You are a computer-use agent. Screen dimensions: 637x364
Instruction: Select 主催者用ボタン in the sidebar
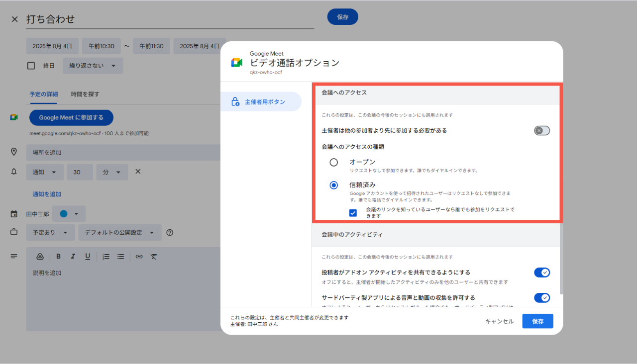click(261, 102)
